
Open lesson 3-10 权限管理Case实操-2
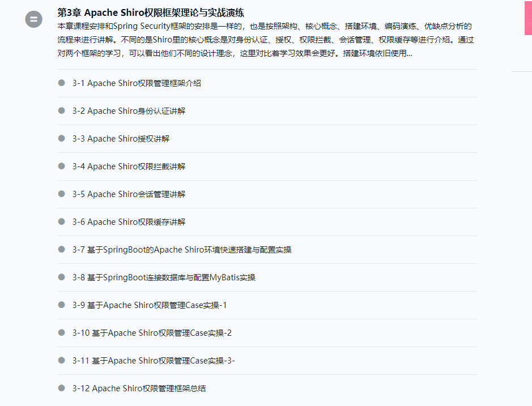pos(152,333)
